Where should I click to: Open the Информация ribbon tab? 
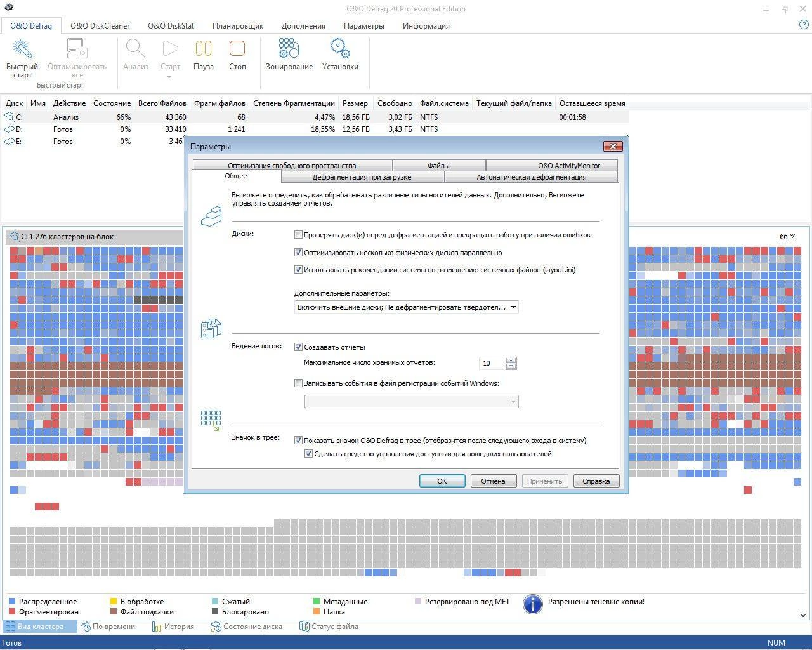pos(426,26)
